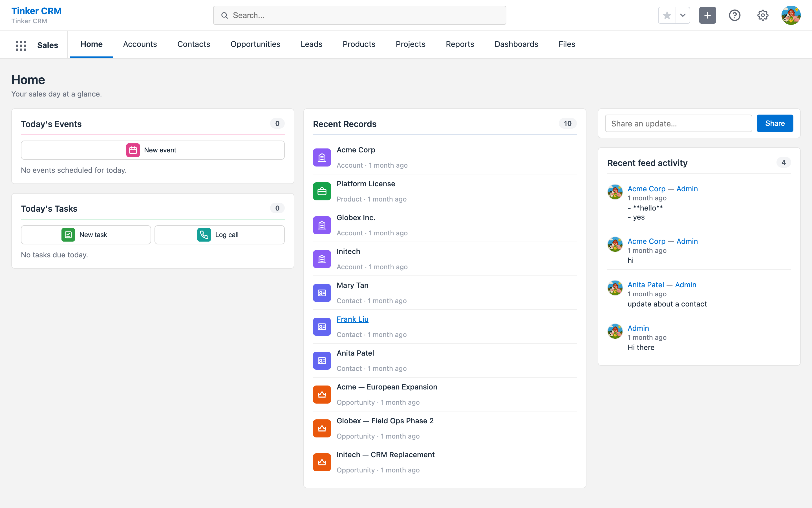Open Acme Corp in Recent Records
The image size is (812, 508).
(356, 150)
